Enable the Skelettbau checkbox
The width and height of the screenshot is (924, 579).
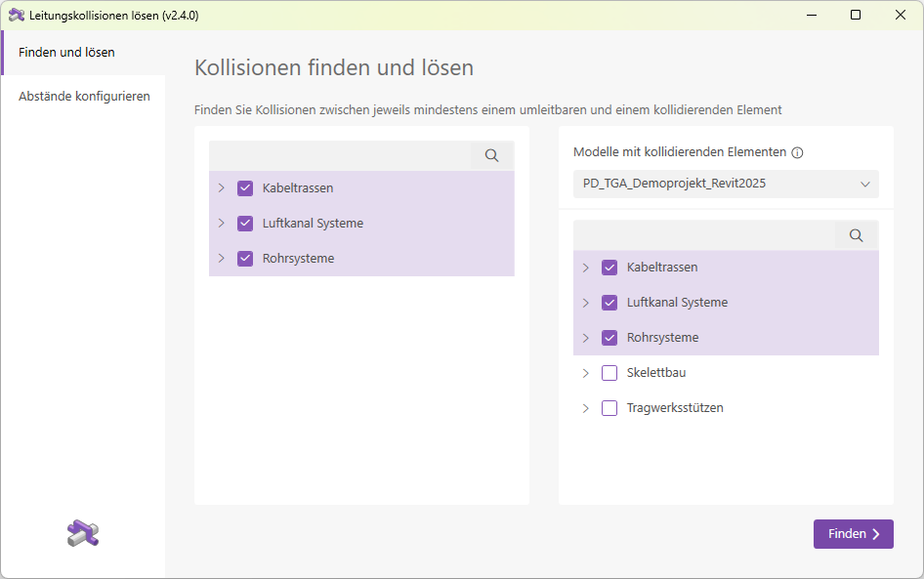609,373
